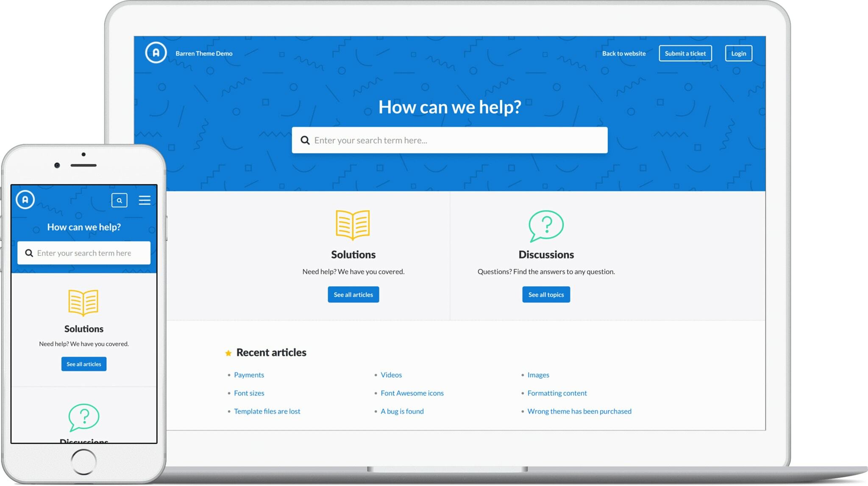Click the Discussions question mark icon
Viewport: 868px width, 486px height.
click(545, 225)
